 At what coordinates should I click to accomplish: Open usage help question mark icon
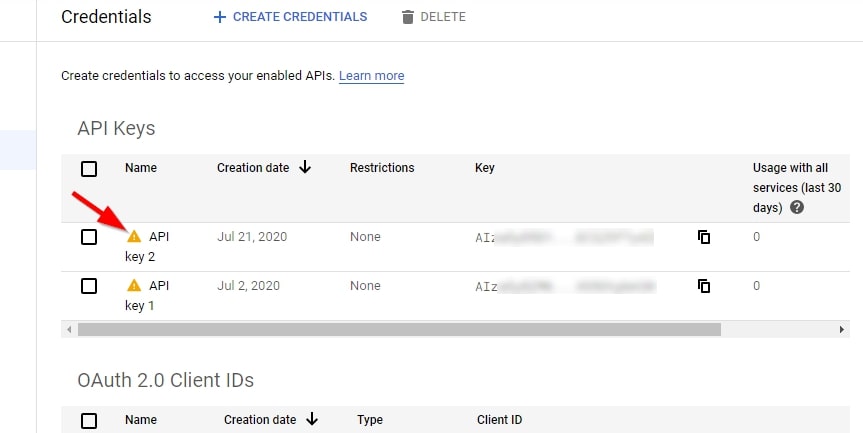796,207
